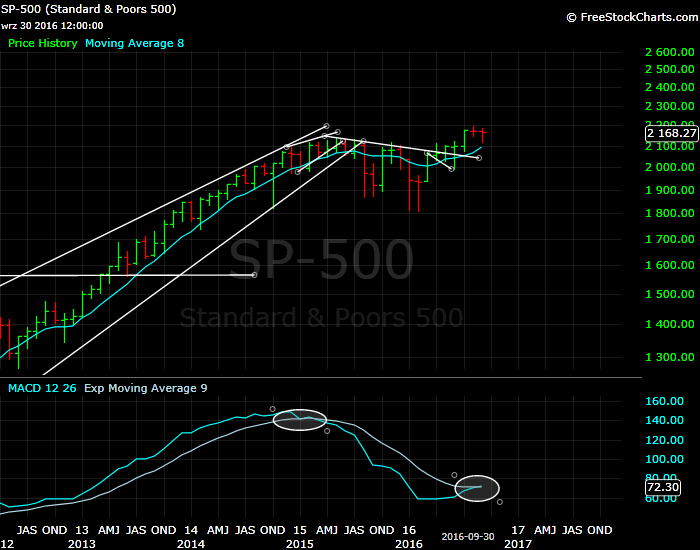This screenshot has width=700, height=550.
Task: Click the 140.00 MACD axis label
Action: click(664, 420)
